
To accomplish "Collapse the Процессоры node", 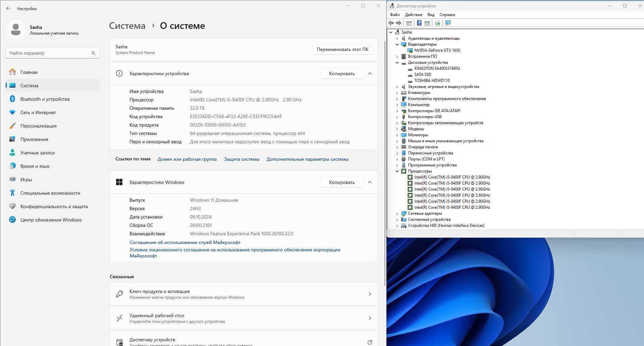I will pyautogui.click(x=397, y=171).
